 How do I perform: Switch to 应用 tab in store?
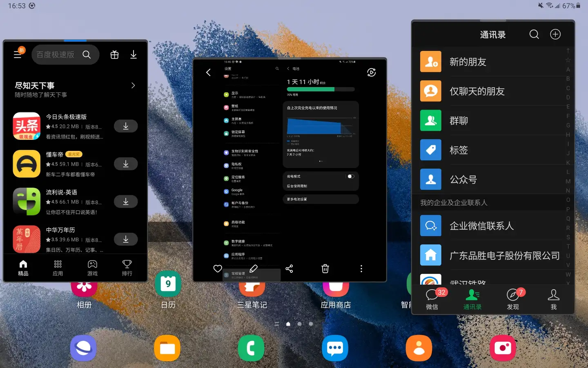(x=58, y=268)
